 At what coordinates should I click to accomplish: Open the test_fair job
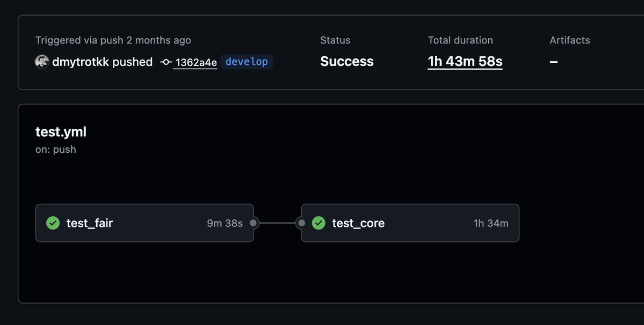point(144,223)
